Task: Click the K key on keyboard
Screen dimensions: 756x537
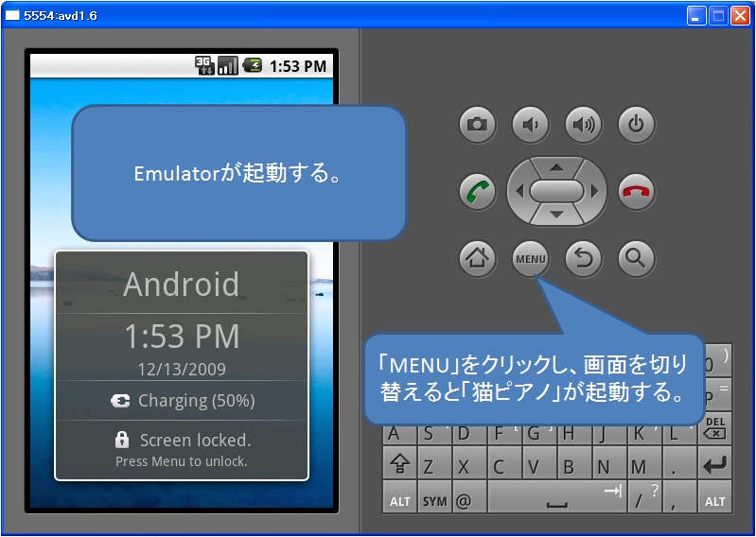Action: coord(645,434)
